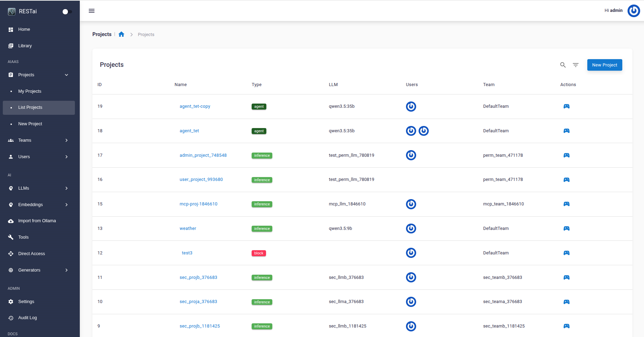
Task: Open Library in the sidebar
Action: pos(39,46)
